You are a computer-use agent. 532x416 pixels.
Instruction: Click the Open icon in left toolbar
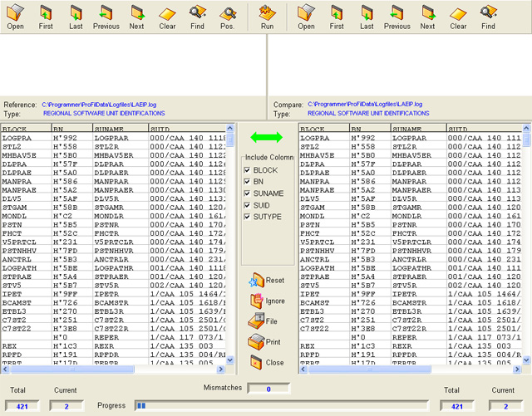[16, 16]
